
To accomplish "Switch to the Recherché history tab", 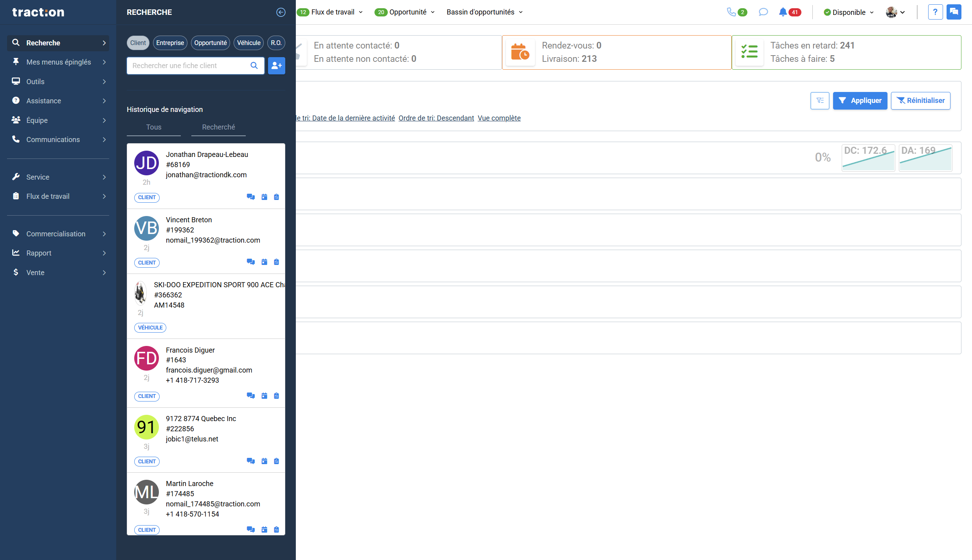I will click(218, 127).
